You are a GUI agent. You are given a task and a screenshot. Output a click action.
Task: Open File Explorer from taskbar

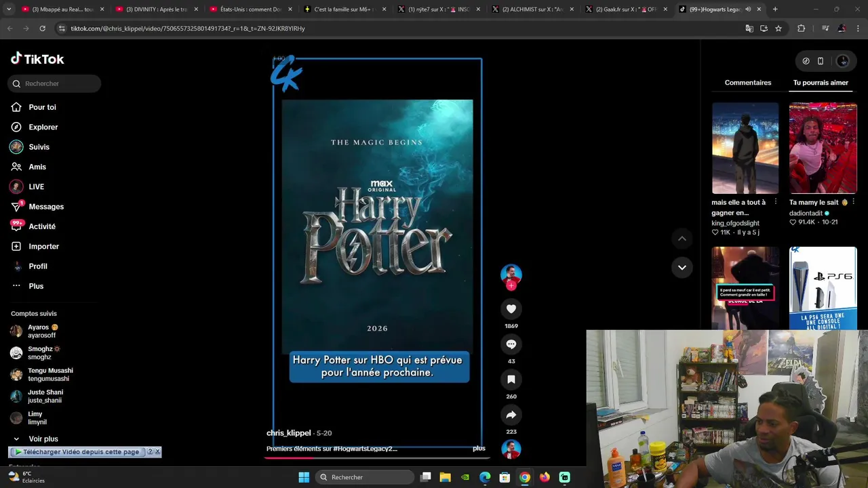tap(446, 477)
